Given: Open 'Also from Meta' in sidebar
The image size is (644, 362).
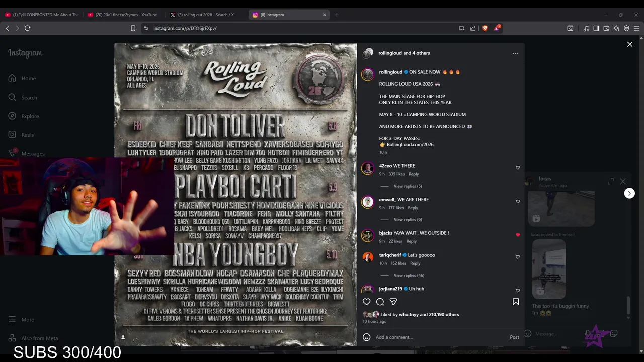Looking at the screenshot, I should coord(33,338).
